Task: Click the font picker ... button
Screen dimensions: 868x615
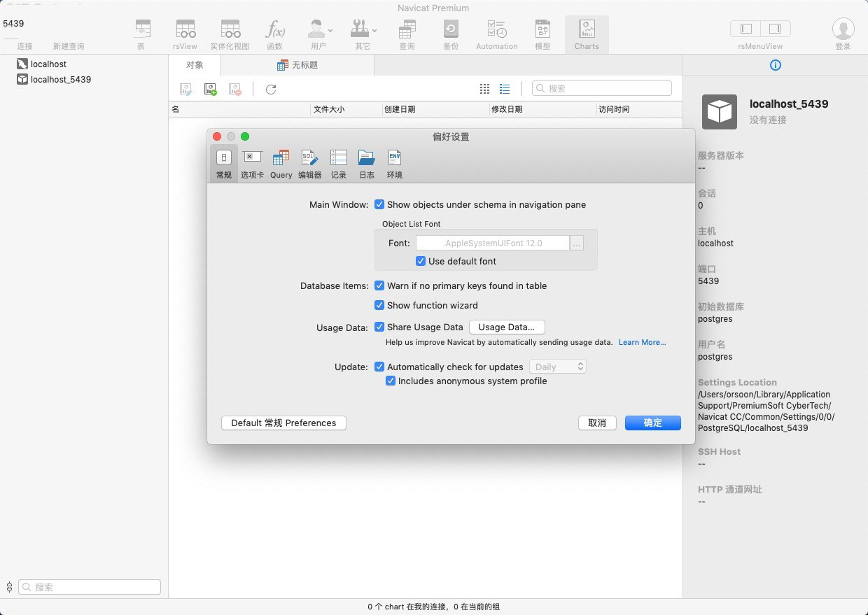Action: coord(577,243)
